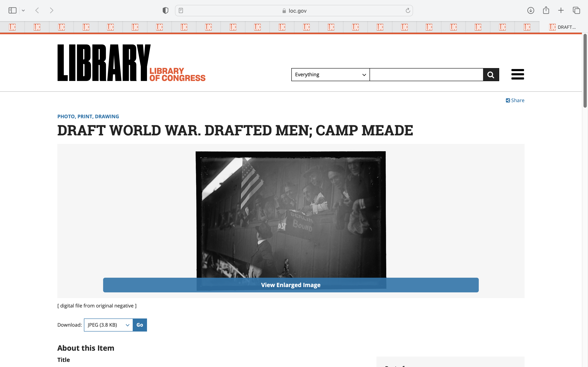Click the Reader view page icon
Image resolution: width=588 pixels, height=367 pixels.
coord(181,10)
